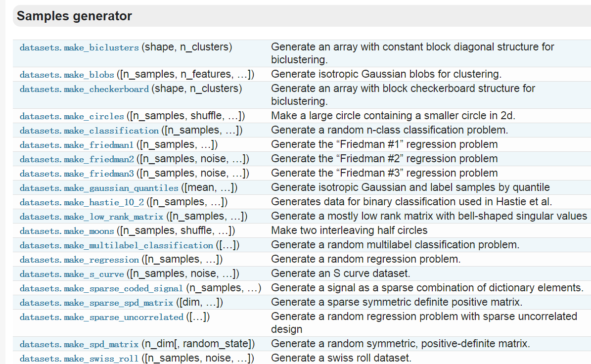This screenshot has width=591, height=364.
Task: Open the datasets.make_classification link
Action: pyautogui.click(x=89, y=131)
